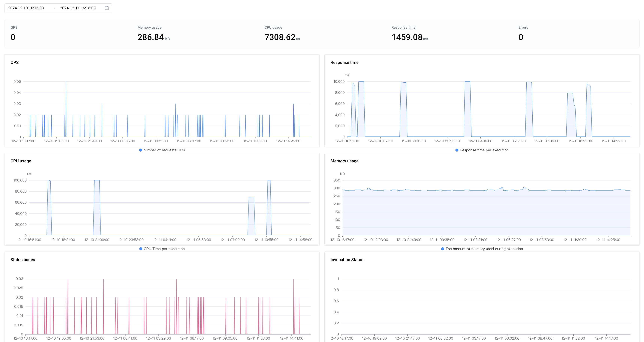This screenshot has width=644, height=342.
Task: Click CPU usage axis label 12-11 10:55:00
Action: pos(266,240)
